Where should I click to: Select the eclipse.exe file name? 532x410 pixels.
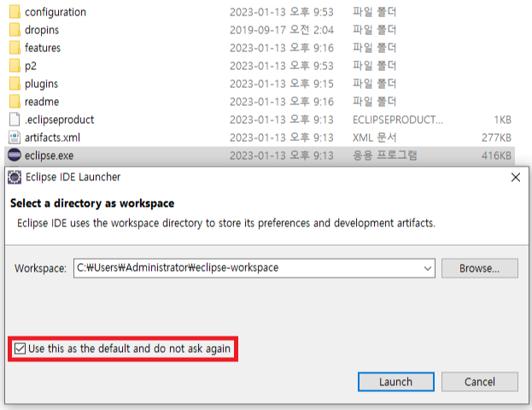[x=50, y=155]
